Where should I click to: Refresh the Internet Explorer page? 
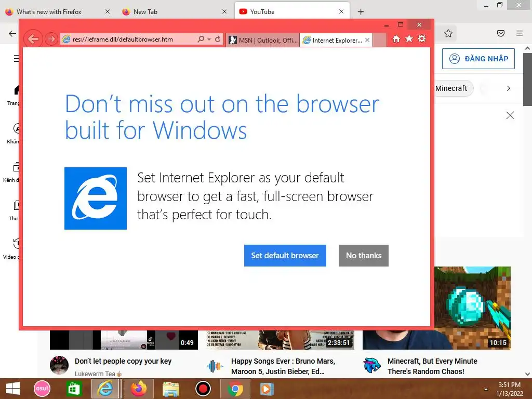218,39
